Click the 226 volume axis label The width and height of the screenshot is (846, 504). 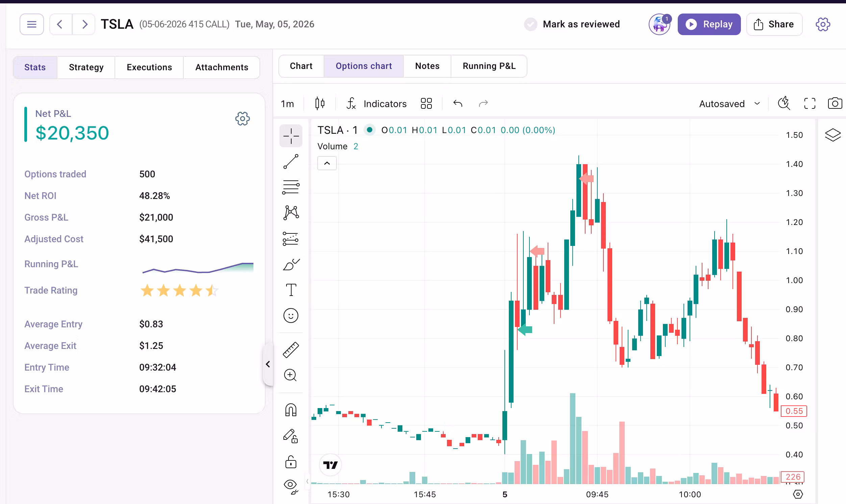click(x=793, y=477)
